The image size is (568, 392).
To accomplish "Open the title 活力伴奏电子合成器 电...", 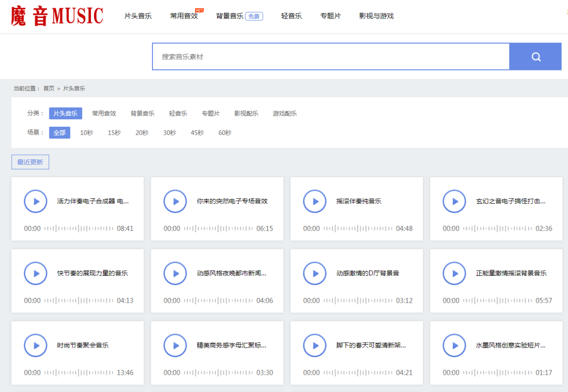I will 93,201.
